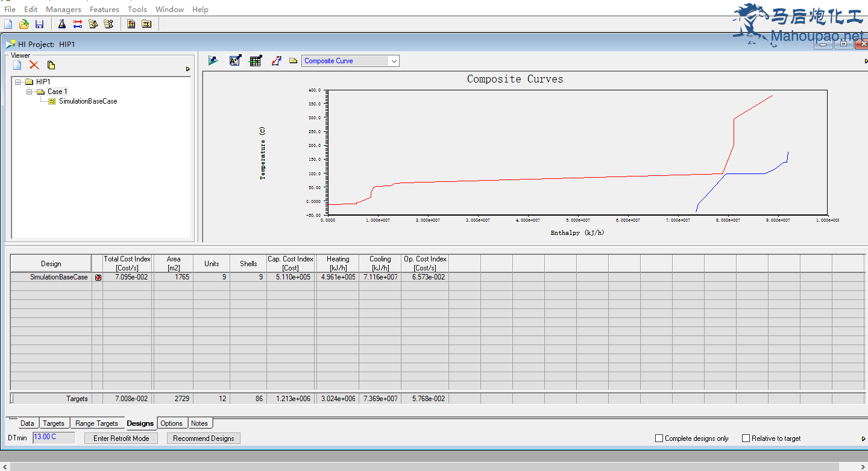Click the Recommend Designs button
Viewport: 868px width, 471px height.
point(204,438)
